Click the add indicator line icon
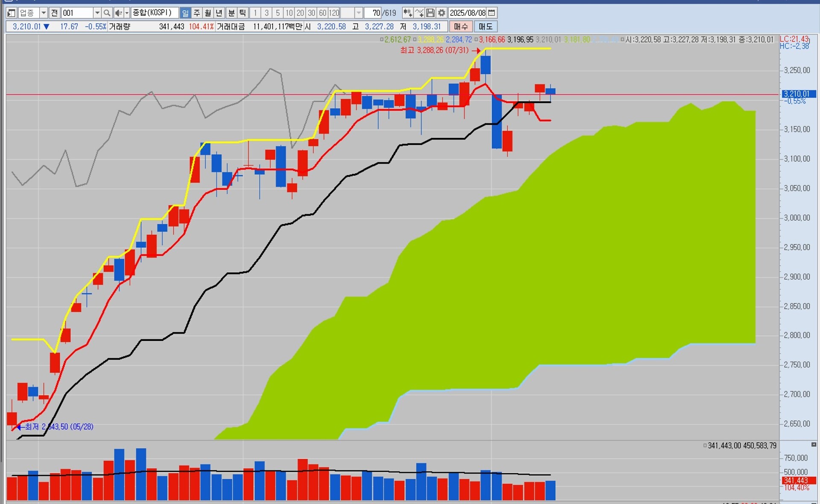Image resolution: width=820 pixels, height=504 pixels. click(419, 13)
